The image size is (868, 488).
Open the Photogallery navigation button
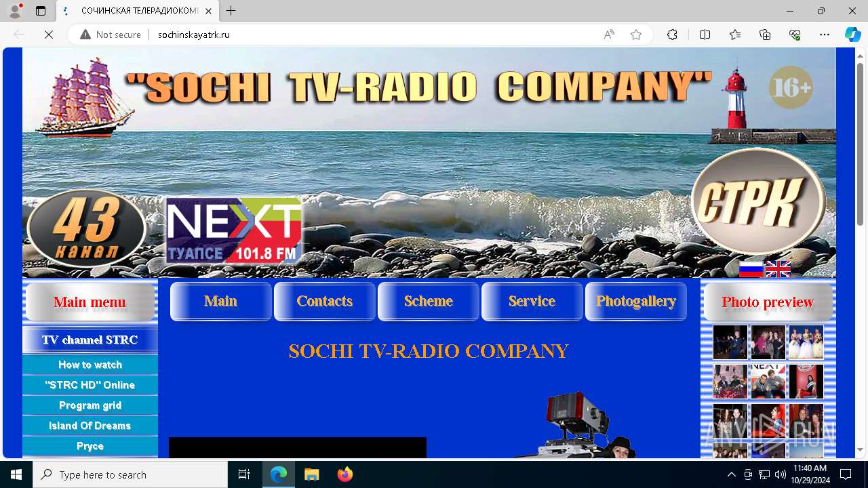tap(636, 301)
